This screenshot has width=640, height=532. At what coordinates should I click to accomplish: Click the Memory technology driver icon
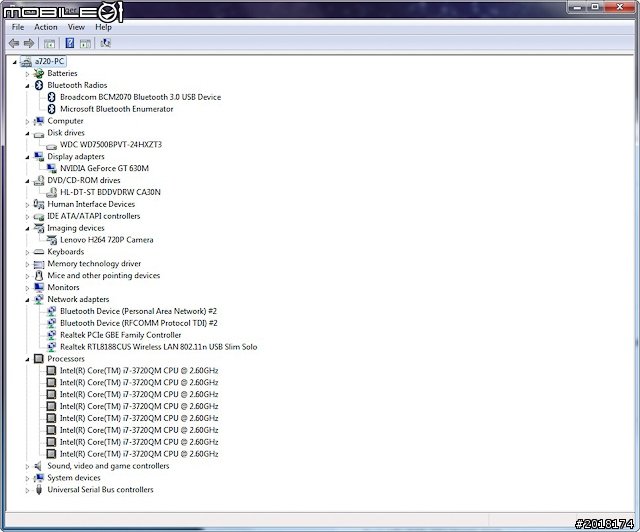pyautogui.click(x=39, y=264)
